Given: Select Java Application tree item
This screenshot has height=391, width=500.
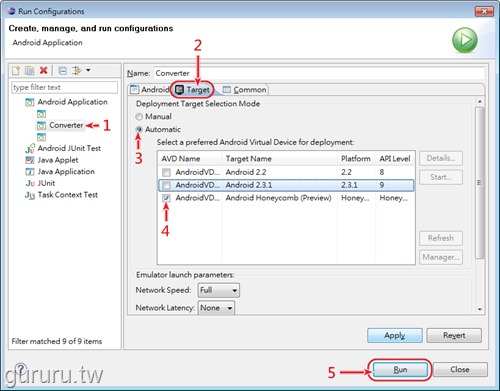Looking at the screenshot, I should 66,172.
